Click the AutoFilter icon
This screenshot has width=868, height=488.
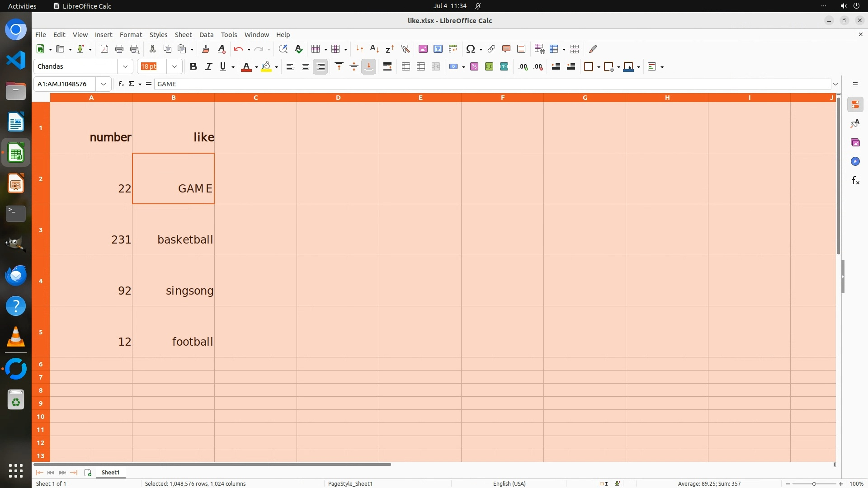[405, 49]
